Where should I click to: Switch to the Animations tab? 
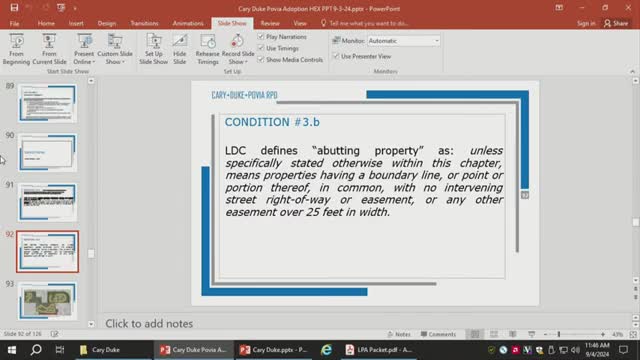click(188, 23)
